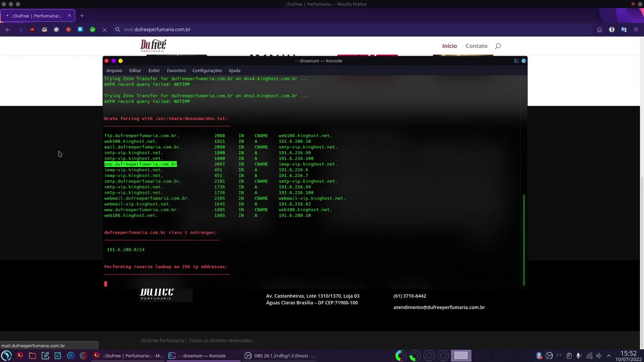Open the file manager taskbar icon
The image size is (644, 362).
(32, 355)
